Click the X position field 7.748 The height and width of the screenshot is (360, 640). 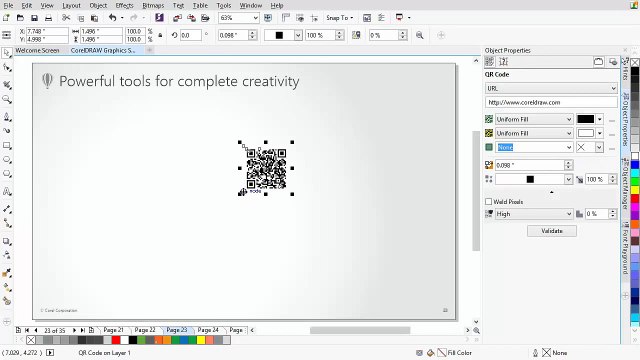point(47,31)
